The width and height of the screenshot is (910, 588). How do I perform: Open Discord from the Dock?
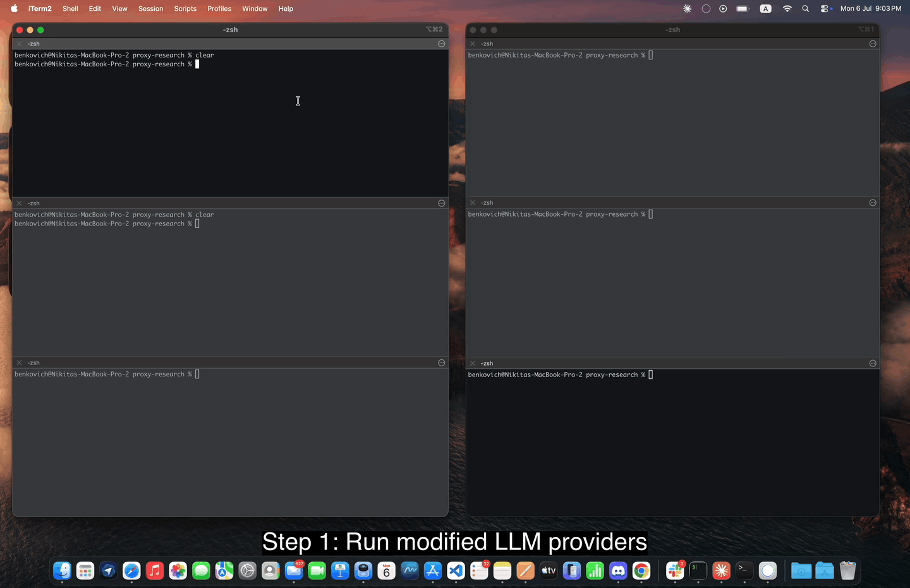click(618, 571)
